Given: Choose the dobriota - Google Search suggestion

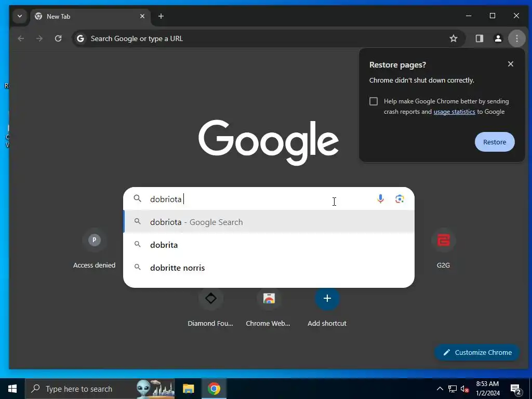Looking at the screenshot, I should pos(269,222).
